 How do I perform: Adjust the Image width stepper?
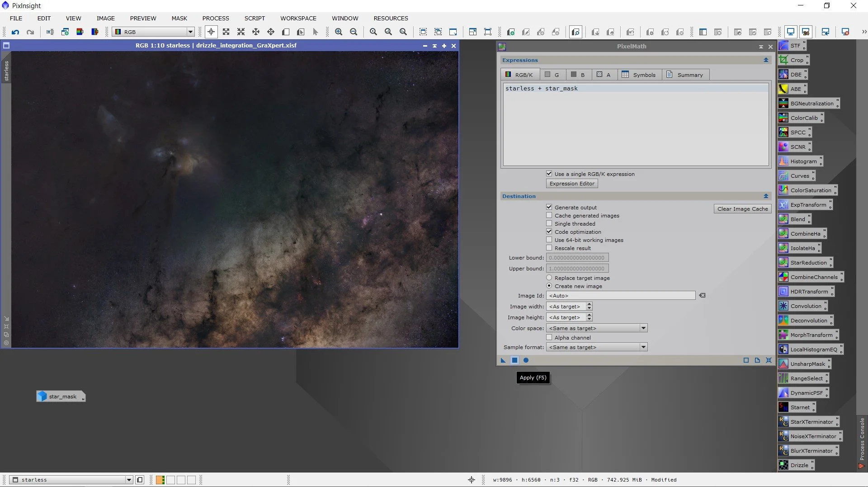point(589,307)
